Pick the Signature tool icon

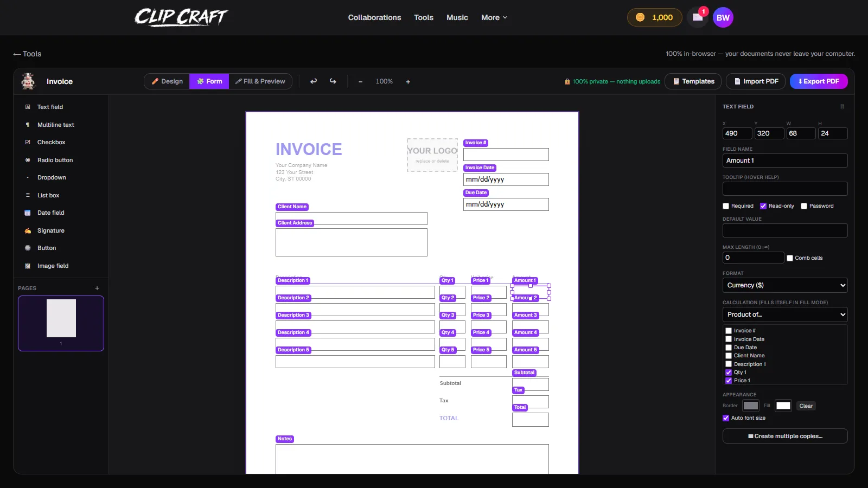pos(28,230)
